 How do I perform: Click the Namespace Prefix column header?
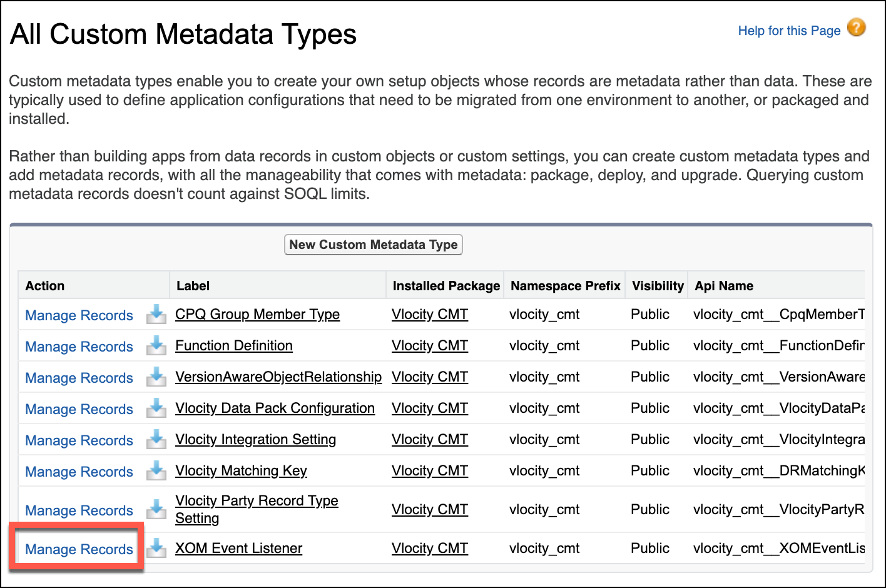[565, 286]
